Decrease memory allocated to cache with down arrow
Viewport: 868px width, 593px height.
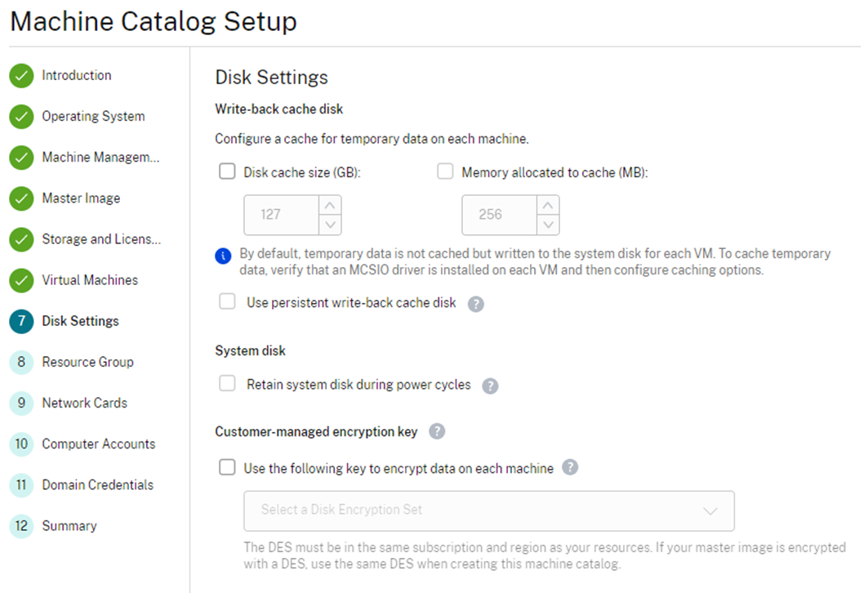point(548,225)
